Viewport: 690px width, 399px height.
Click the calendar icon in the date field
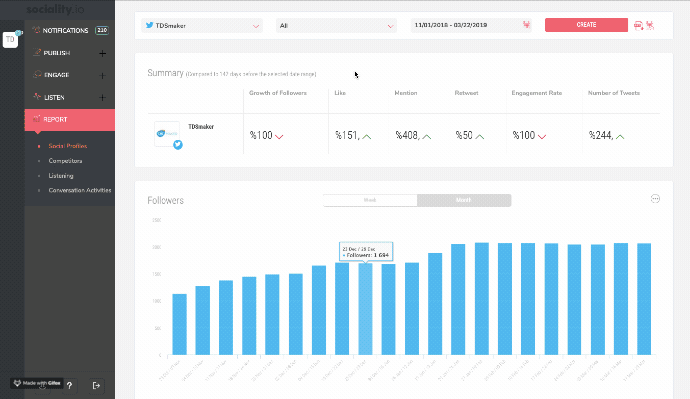(526, 25)
